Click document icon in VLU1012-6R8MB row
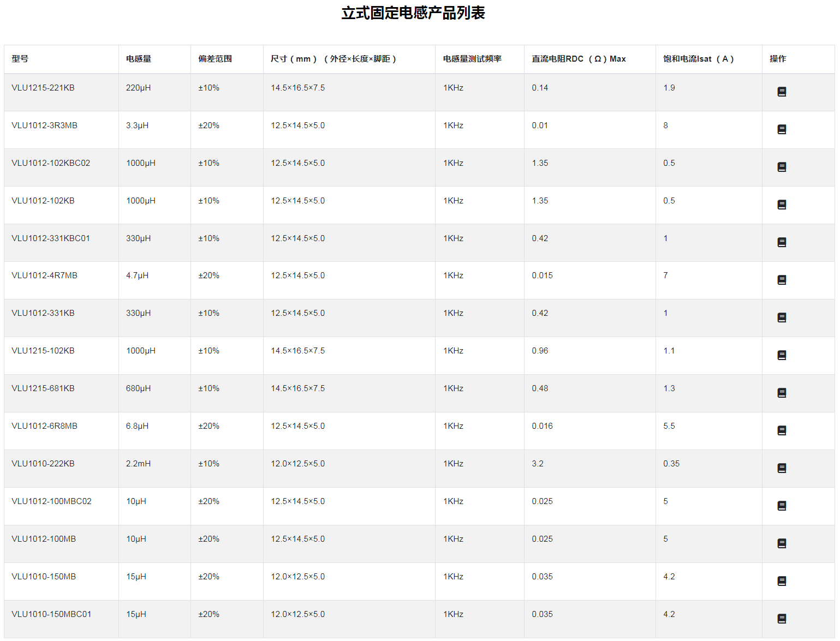 pyautogui.click(x=782, y=430)
